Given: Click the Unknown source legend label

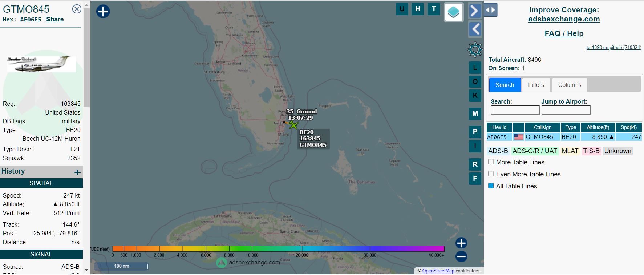Looking at the screenshot, I should click(618, 151).
